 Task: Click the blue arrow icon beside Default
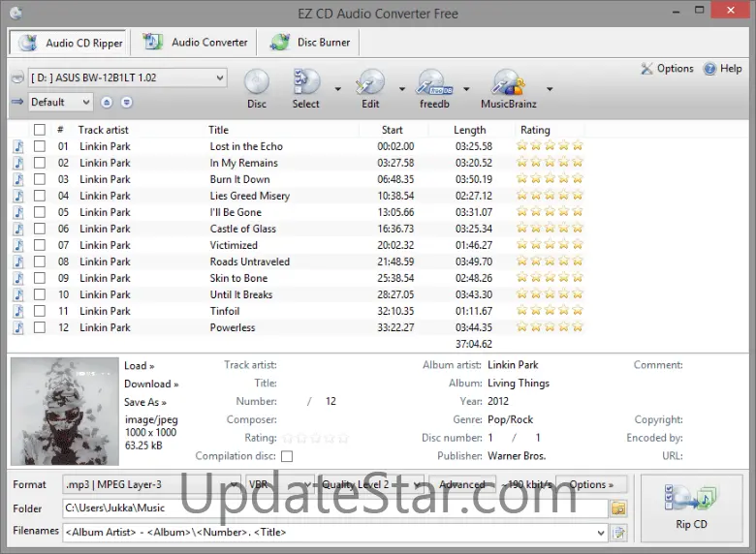pos(17,102)
